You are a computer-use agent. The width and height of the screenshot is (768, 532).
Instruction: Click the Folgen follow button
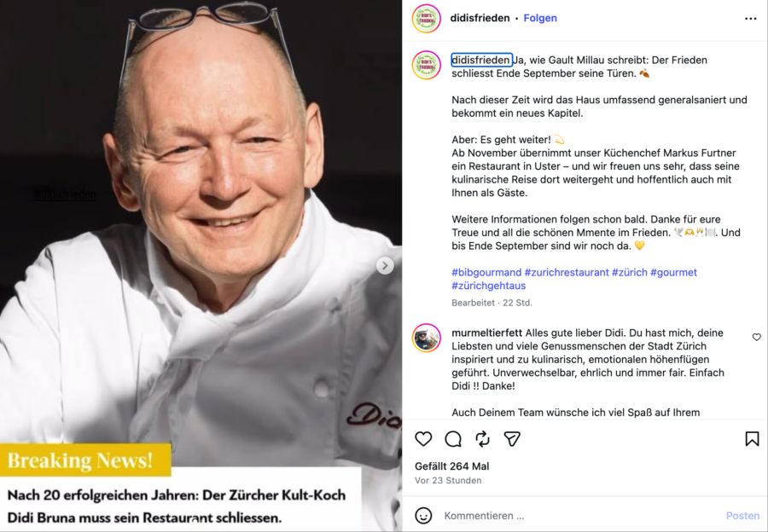(x=540, y=18)
